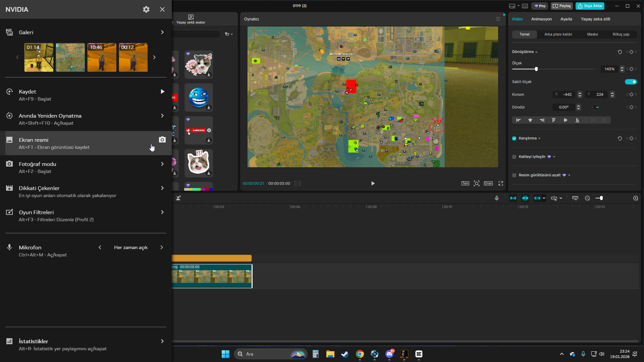Download the subscribe button sticker
This screenshot has width=644, height=362.
pyautogui.click(x=209, y=140)
